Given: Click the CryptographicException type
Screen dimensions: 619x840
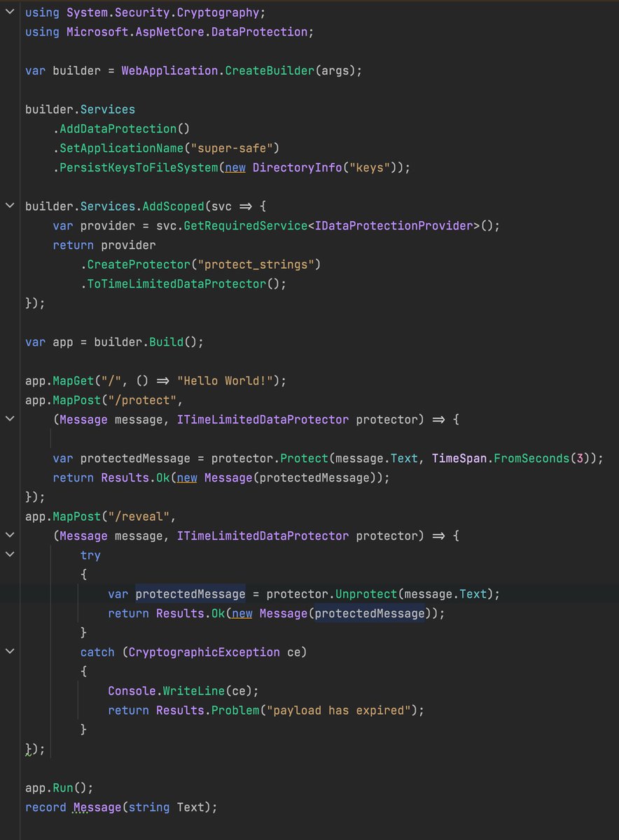Looking at the screenshot, I should pos(204,652).
